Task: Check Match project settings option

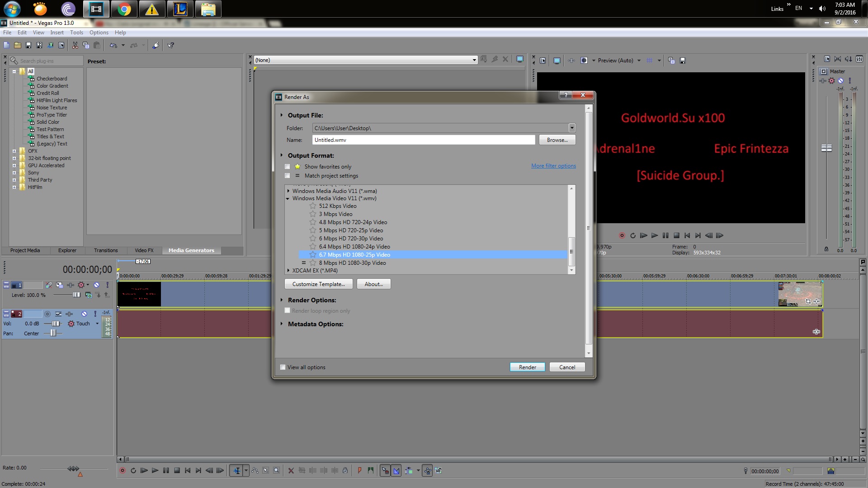Action: 288,176
